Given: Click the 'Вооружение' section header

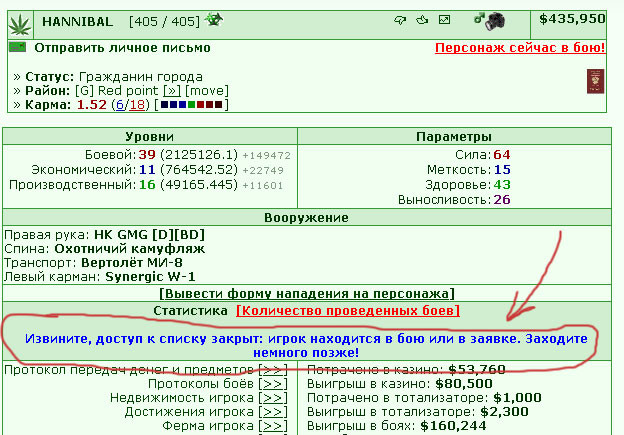Looking at the screenshot, I should [x=306, y=218].
